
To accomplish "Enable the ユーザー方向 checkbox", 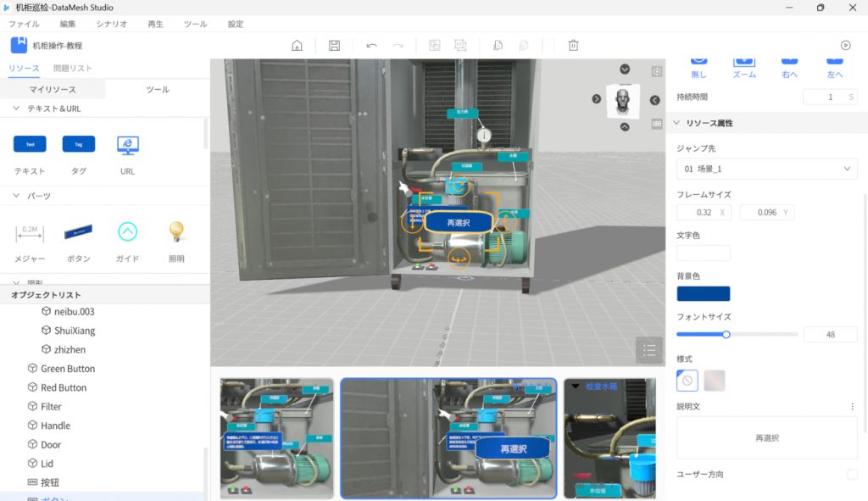I will (852, 474).
